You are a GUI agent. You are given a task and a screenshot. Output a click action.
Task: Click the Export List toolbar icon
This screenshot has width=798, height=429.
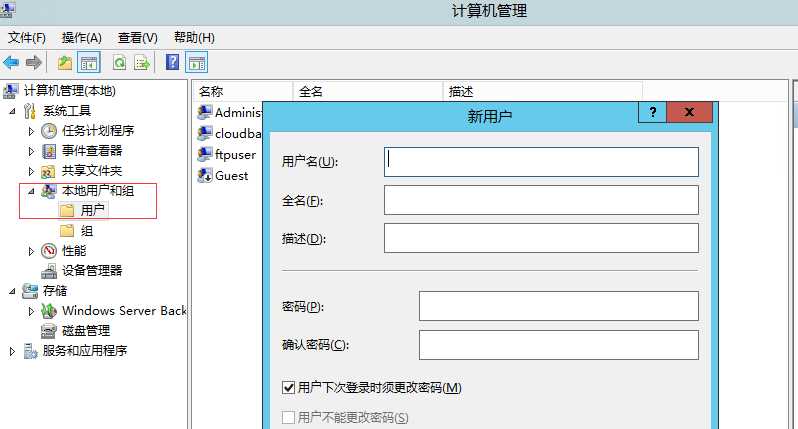coord(142,63)
